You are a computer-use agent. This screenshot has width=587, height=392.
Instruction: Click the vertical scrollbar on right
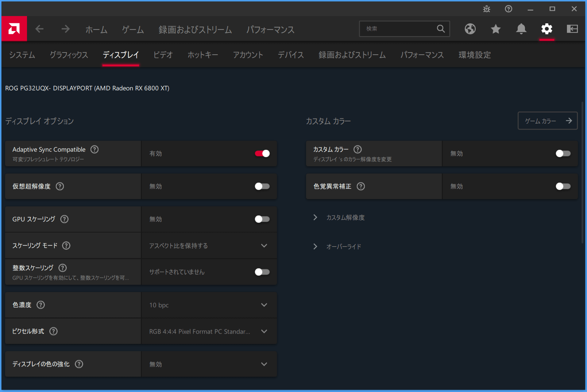(582, 172)
